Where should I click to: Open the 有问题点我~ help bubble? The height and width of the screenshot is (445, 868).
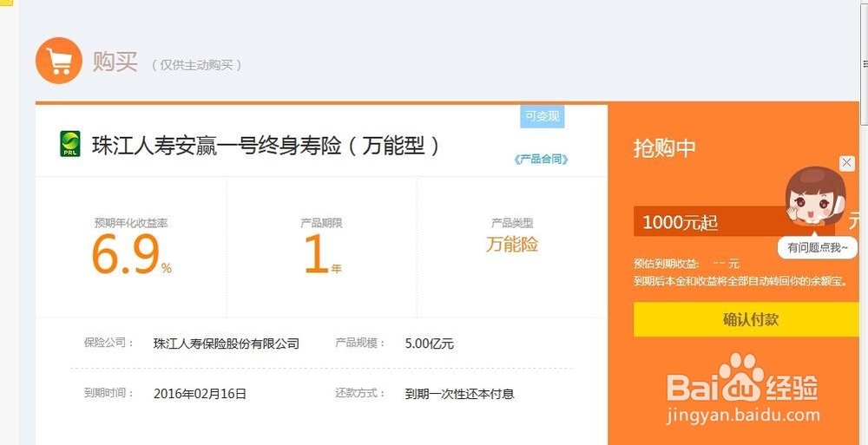817,248
